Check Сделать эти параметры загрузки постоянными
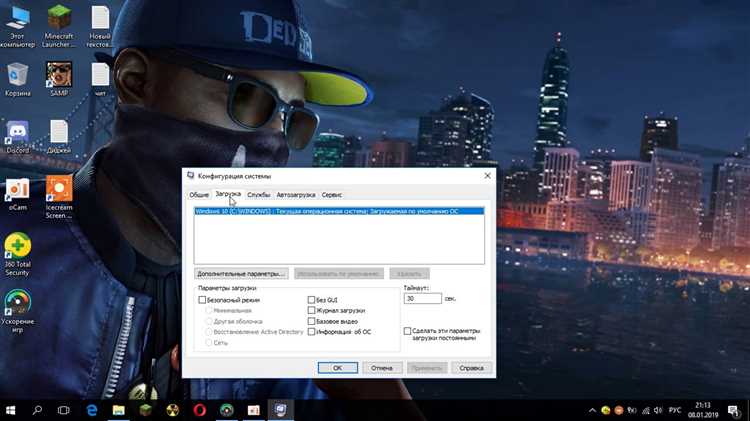The image size is (750, 421). (x=407, y=331)
